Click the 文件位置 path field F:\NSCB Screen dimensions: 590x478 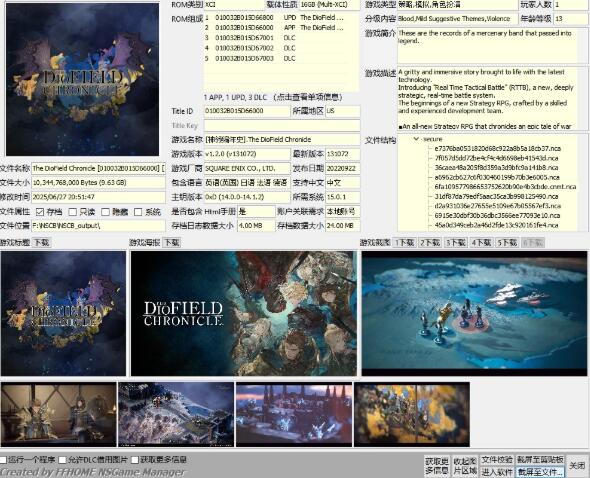(x=98, y=225)
